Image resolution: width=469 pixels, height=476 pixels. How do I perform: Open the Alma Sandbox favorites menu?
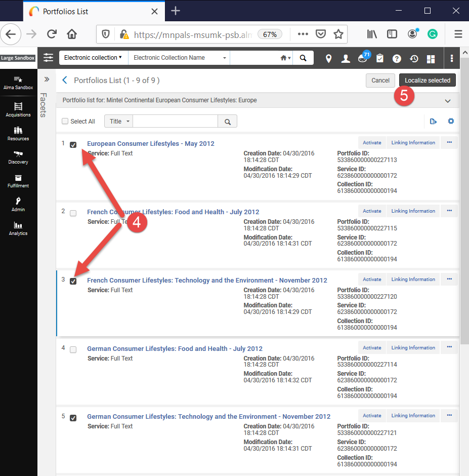coord(18,83)
